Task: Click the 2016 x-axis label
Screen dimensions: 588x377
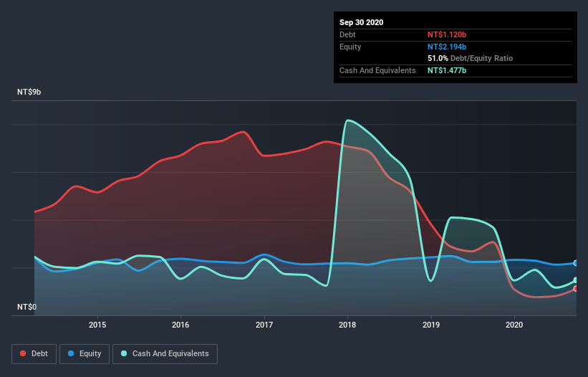Action: point(180,325)
